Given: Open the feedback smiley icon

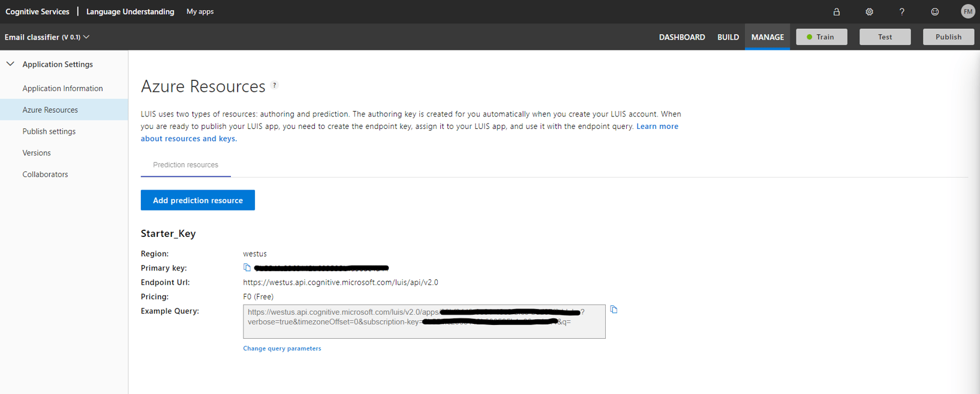Looking at the screenshot, I should click(934, 12).
